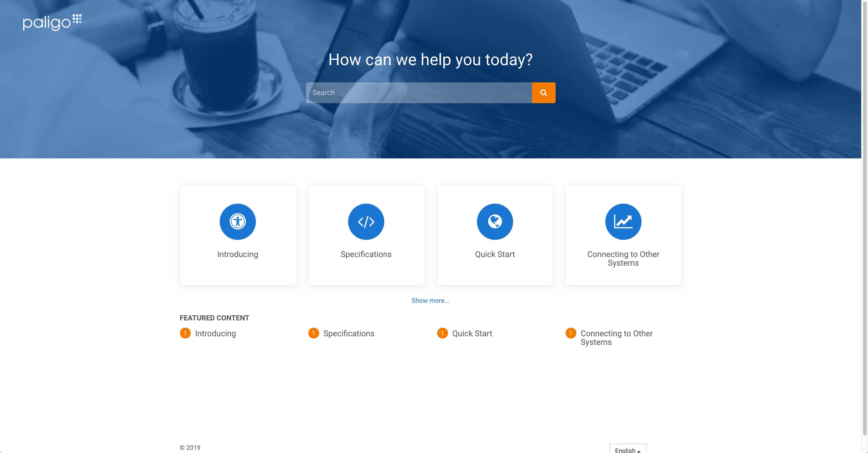Image resolution: width=868 pixels, height=453 pixels.
Task: Click the Quick Start globe icon
Action: pos(494,221)
